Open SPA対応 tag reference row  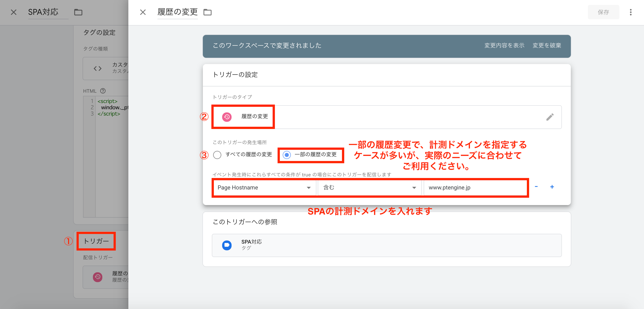(386, 245)
